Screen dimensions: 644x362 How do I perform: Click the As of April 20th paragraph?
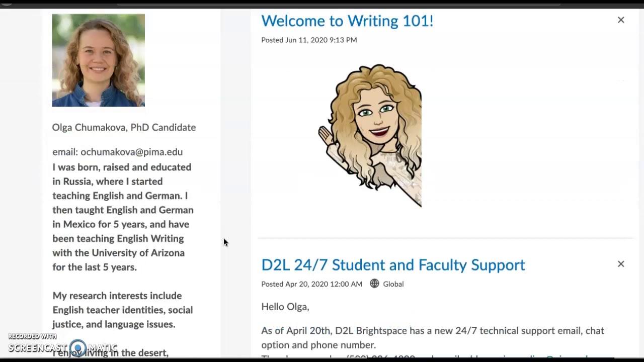433,337
